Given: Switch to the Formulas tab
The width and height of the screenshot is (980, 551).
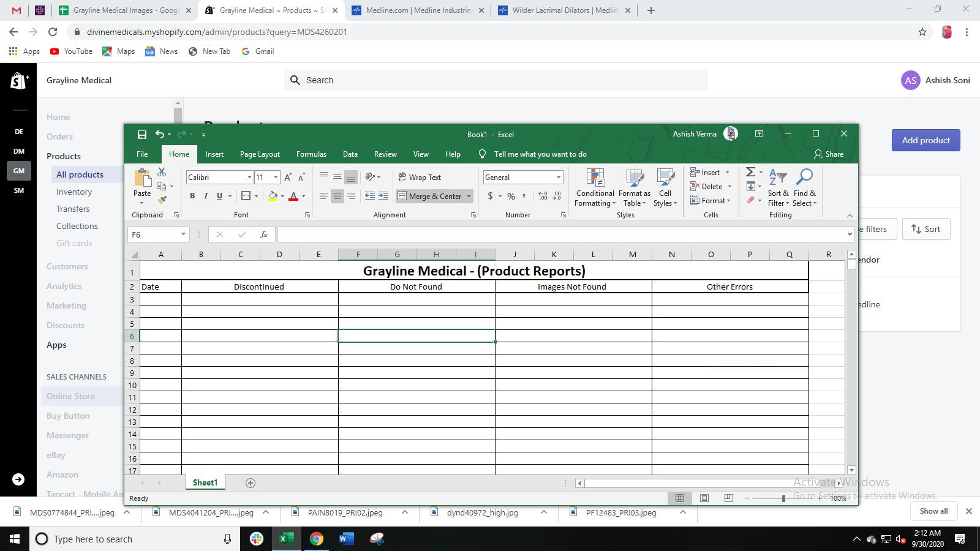Looking at the screenshot, I should click(311, 154).
